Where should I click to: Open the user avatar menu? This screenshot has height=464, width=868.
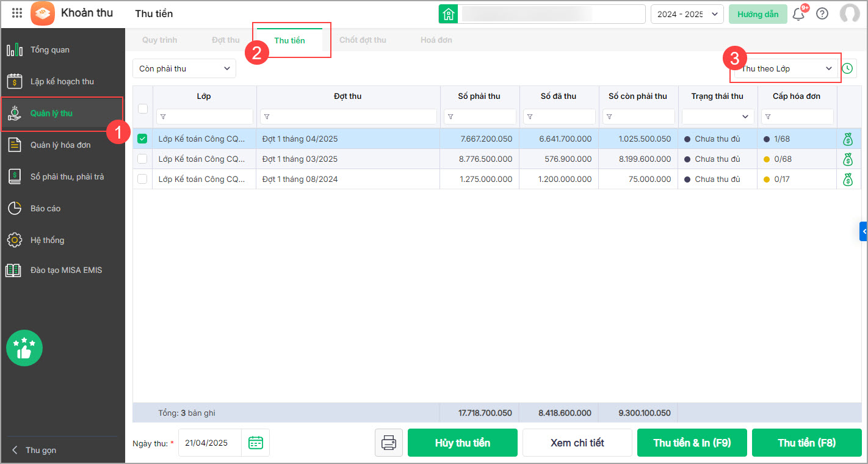tap(849, 13)
